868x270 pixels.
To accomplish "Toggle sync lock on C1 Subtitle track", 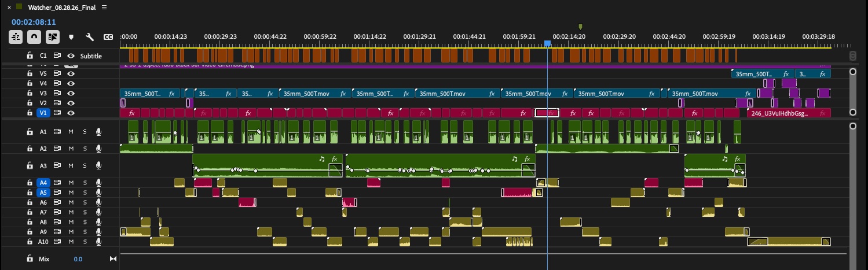I will 57,56.
